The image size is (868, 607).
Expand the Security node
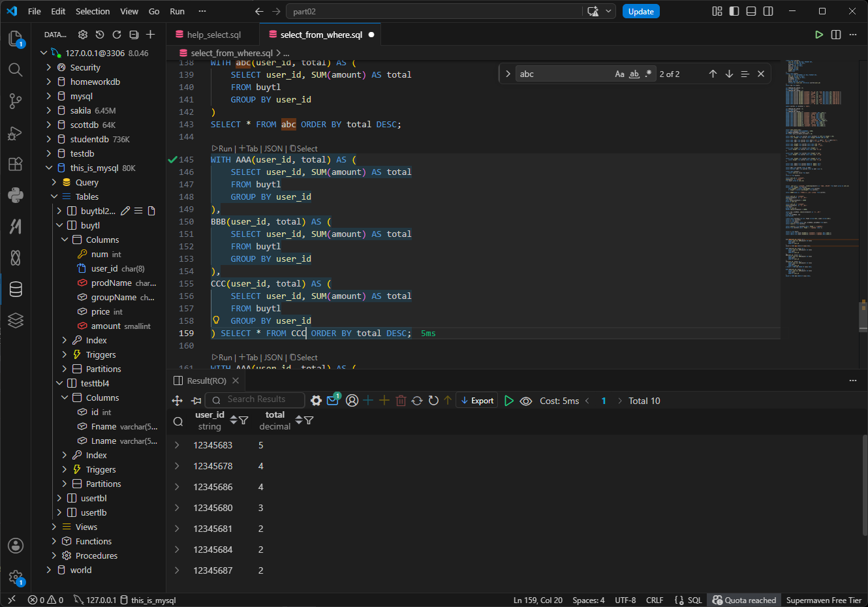pos(49,67)
